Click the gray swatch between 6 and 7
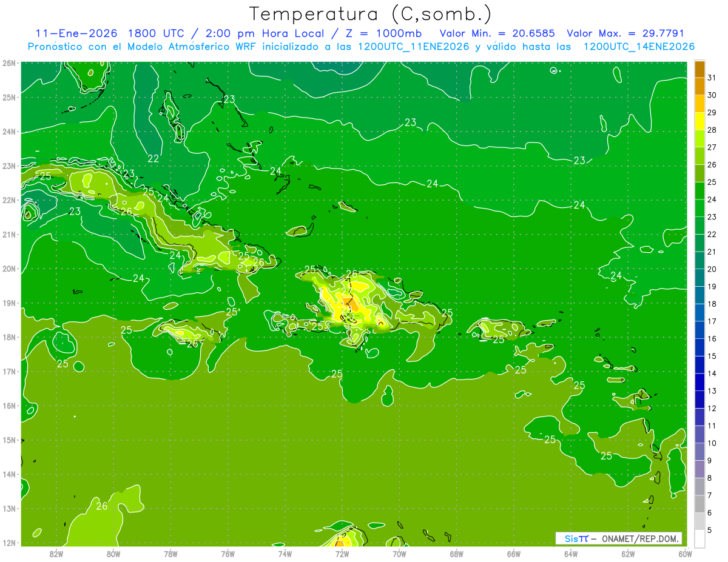This screenshot has height=562, width=728. (699, 504)
